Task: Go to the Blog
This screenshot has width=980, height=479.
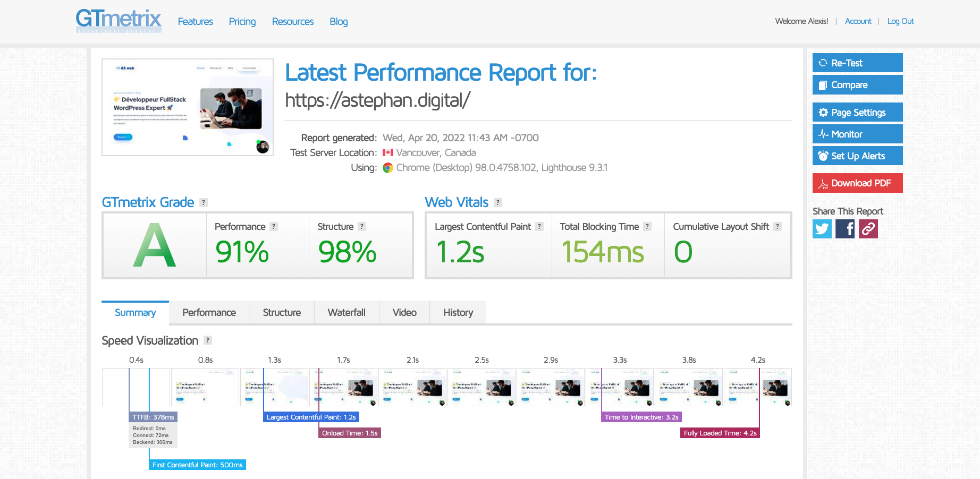Action: (x=339, y=21)
